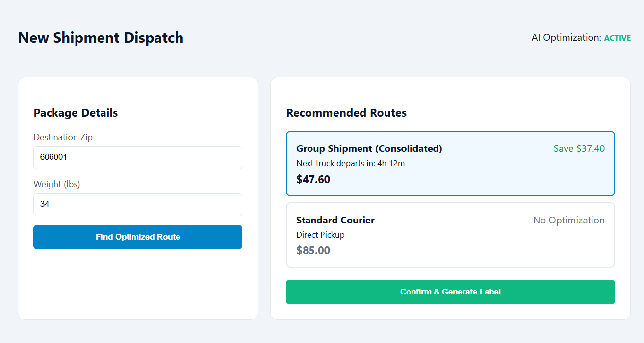Click the Weight (lbs) label
644x343 pixels.
click(x=56, y=184)
